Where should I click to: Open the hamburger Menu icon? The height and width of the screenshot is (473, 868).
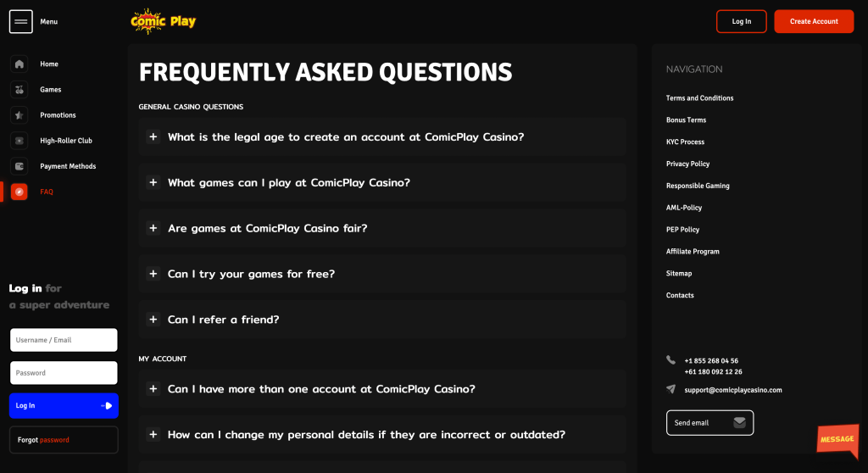click(x=21, y=21)
